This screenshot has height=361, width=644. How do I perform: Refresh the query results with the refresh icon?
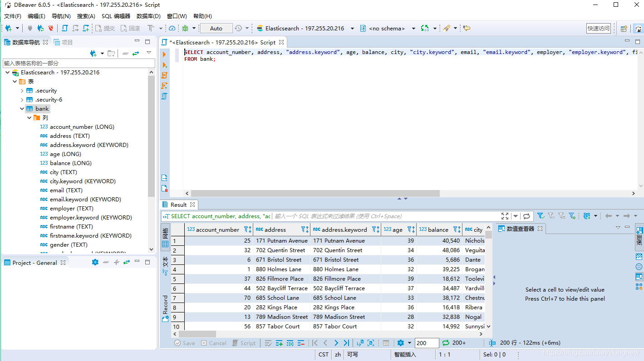tap(527, 215)
